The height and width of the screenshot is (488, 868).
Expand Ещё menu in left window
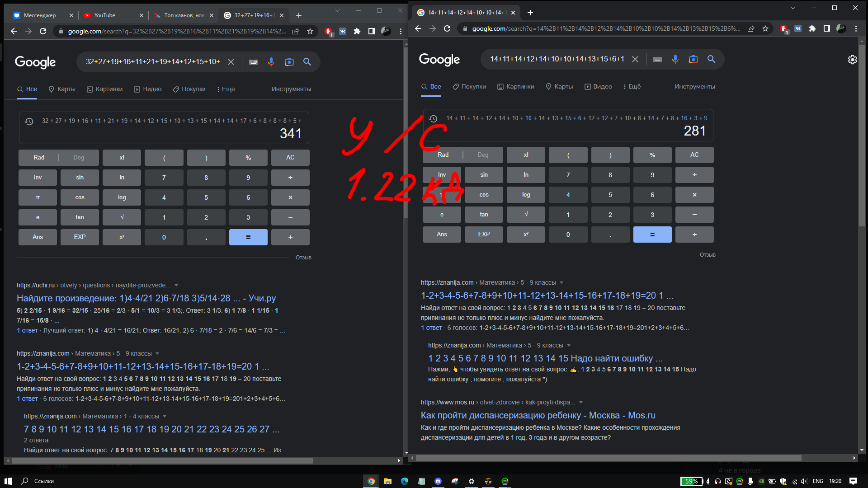pyautogui.click(x=226, y=89)
